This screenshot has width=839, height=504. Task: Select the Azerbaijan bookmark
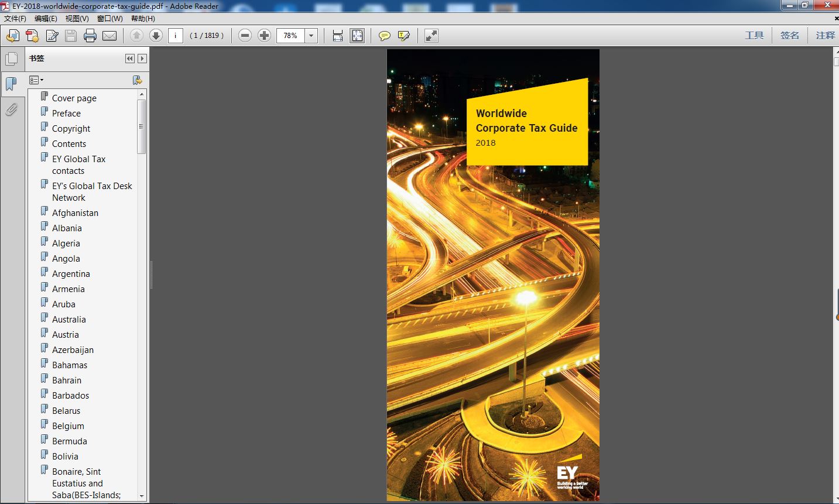point(73,350)
